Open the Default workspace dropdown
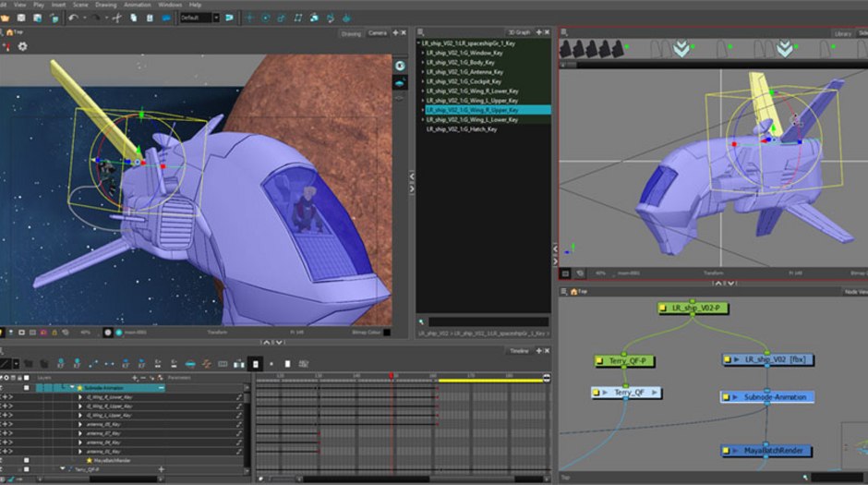Screen dimensions: 868x485 [x=216, y=18]
